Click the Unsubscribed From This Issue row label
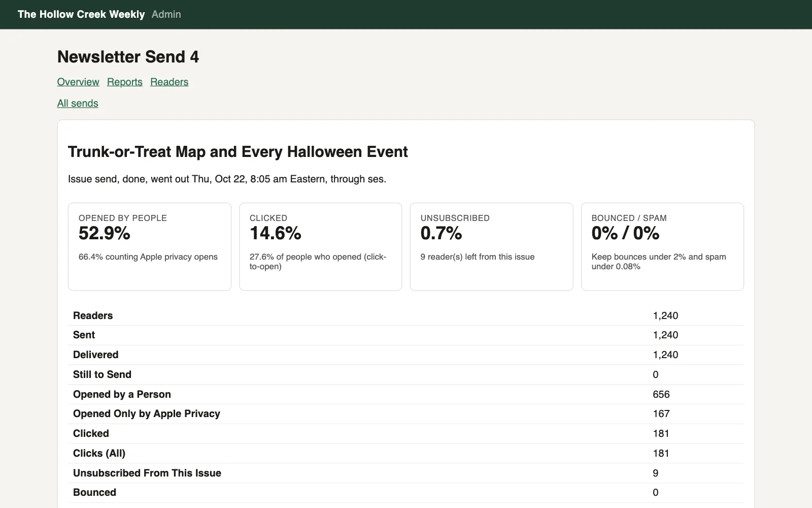812x508 pixels. pos(147,473)
